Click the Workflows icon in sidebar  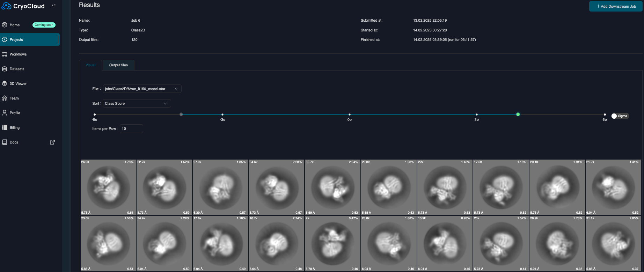click(5, 54)
